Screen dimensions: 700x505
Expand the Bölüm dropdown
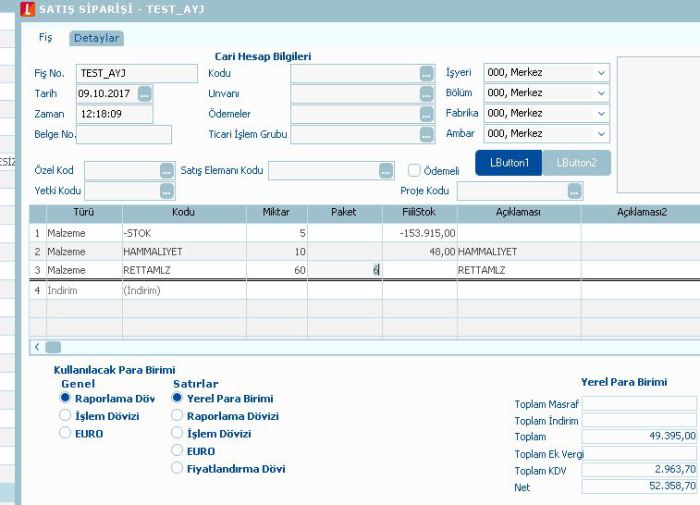[601, 93]
